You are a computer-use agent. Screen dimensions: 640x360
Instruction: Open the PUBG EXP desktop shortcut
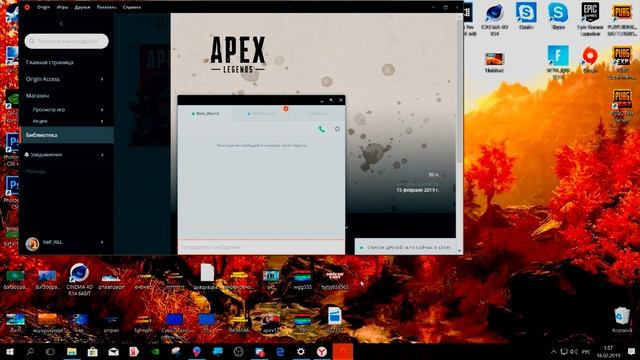622,62
